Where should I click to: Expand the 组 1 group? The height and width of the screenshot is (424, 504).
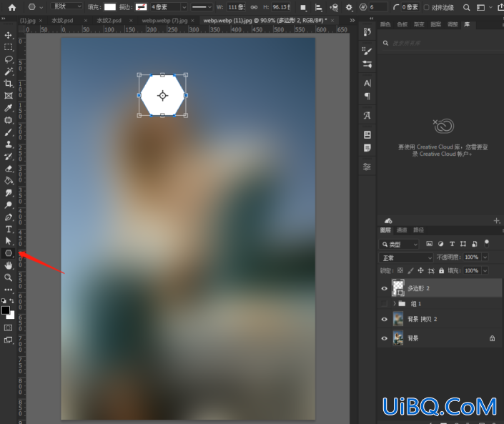(x=395, y=303)
